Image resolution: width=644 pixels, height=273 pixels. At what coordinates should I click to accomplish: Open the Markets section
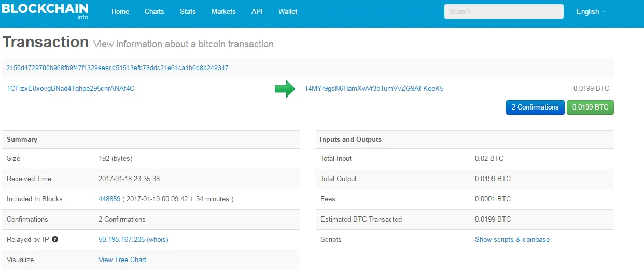[223, 11]
